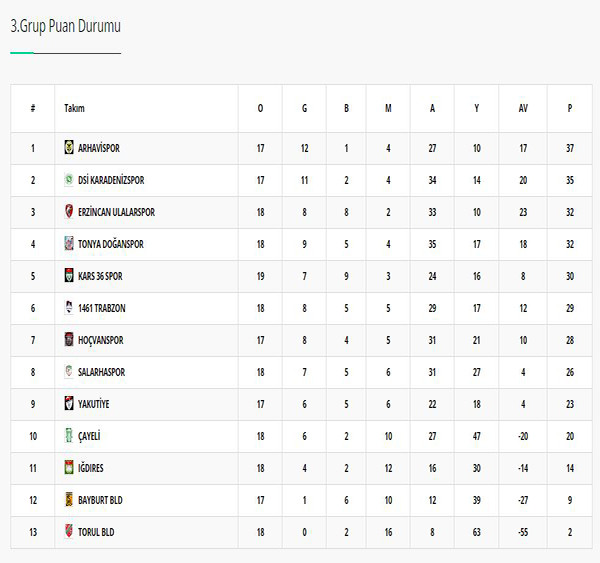The width and height of the screenshot is (600, 563).
Task: Click the Tonya Doğanspor club badge
Action: [69, 244]
